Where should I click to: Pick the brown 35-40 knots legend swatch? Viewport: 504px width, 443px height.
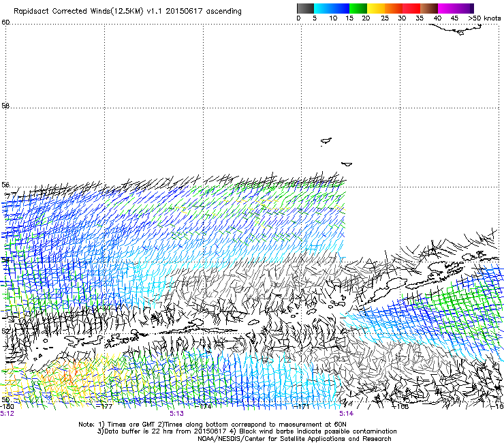coord(429,8)
